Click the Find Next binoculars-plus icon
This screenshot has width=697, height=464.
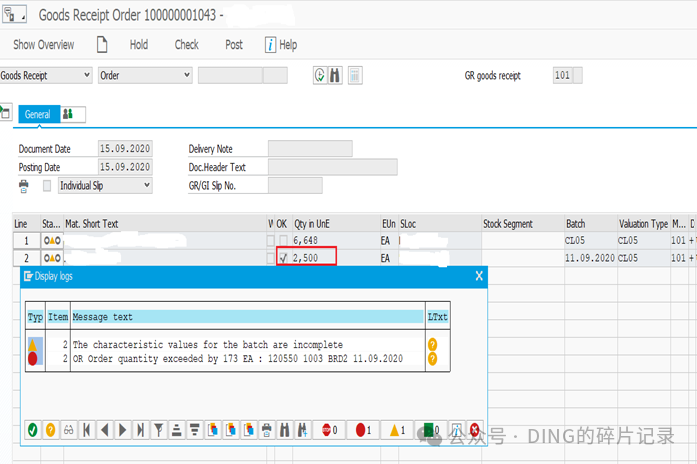[x=303, y=430]
